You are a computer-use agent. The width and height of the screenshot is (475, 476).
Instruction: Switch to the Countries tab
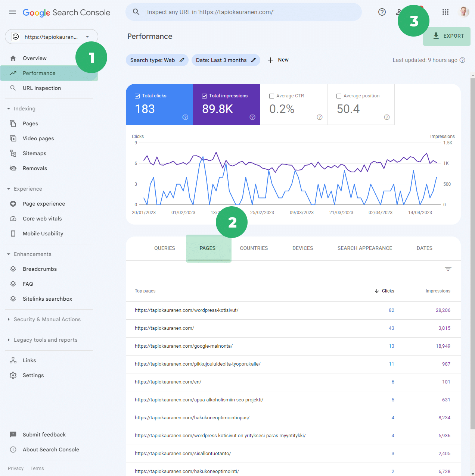[254, 248]
